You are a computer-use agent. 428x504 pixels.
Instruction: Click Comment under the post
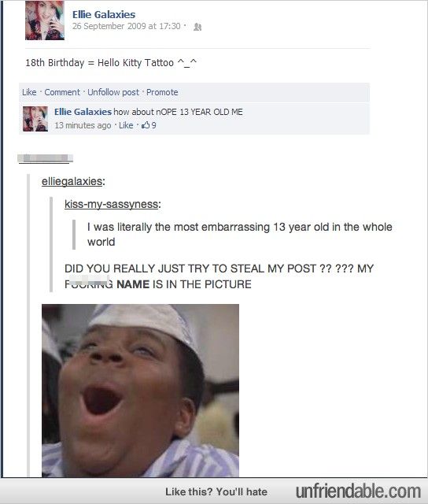[x=62, y=92]
